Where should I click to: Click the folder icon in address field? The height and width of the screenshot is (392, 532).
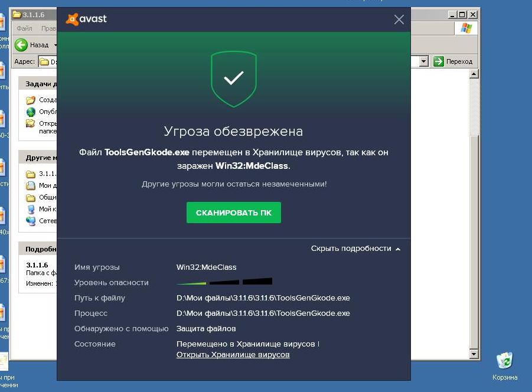(44, 62)
